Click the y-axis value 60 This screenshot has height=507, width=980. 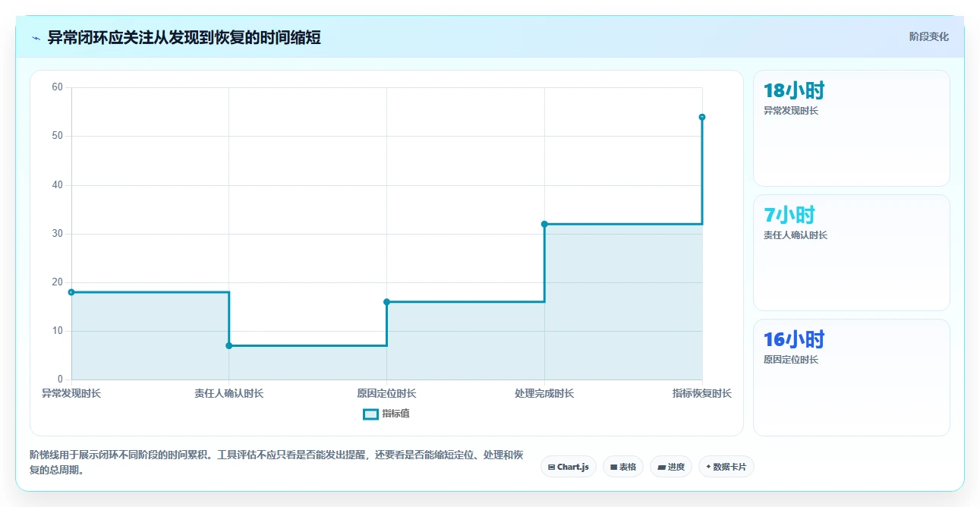[58, 87]
